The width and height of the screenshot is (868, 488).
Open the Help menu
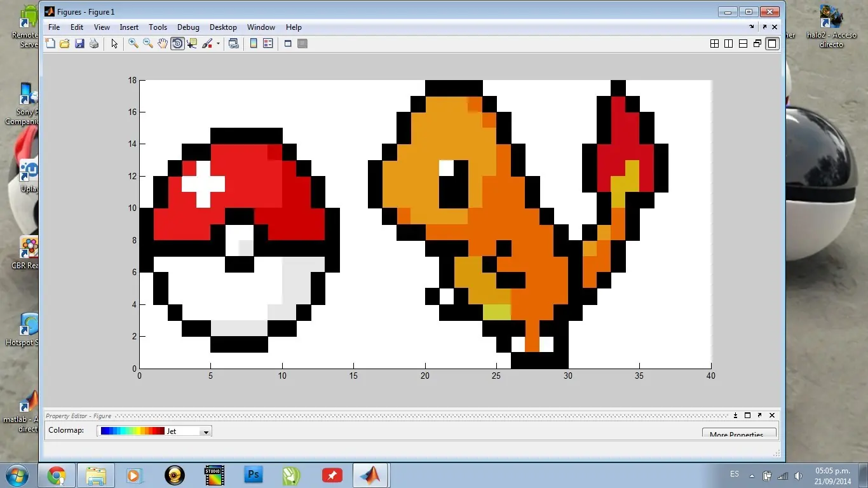[x=294, y=27]
